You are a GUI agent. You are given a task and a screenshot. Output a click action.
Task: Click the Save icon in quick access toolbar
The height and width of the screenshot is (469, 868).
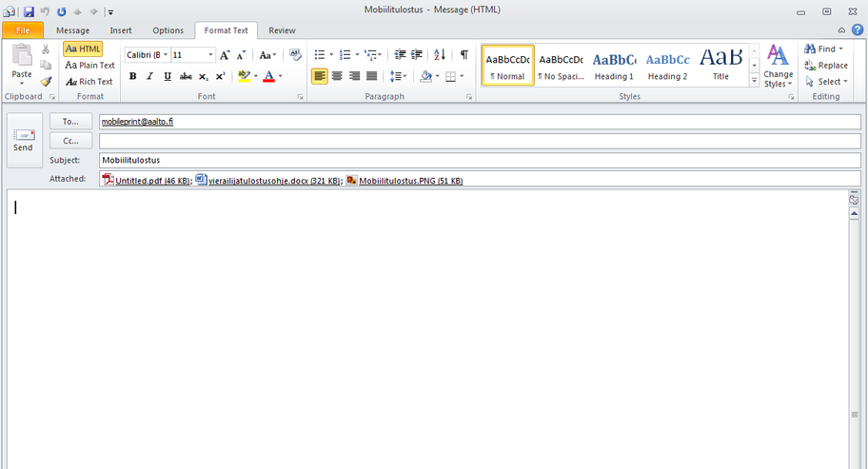pyautogui.click(x=30, y=11)
